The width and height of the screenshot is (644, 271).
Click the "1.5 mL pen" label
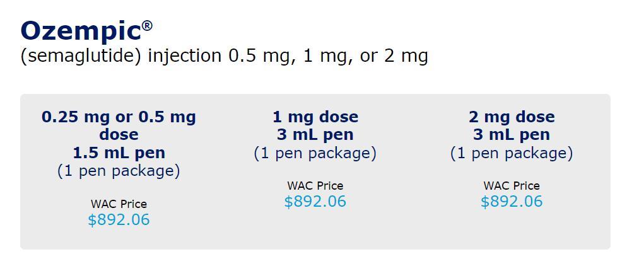119,153
